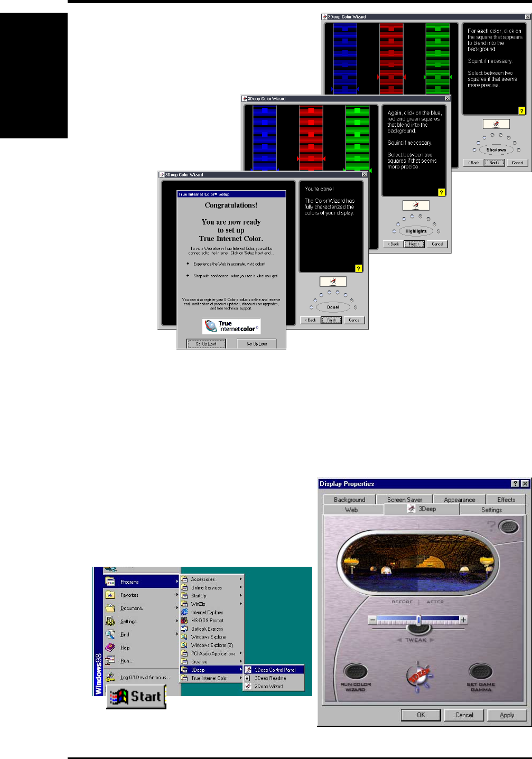The image size is (532, 759).
Task: Expand the 3Deep program group
Action: (x=212, y=670)
